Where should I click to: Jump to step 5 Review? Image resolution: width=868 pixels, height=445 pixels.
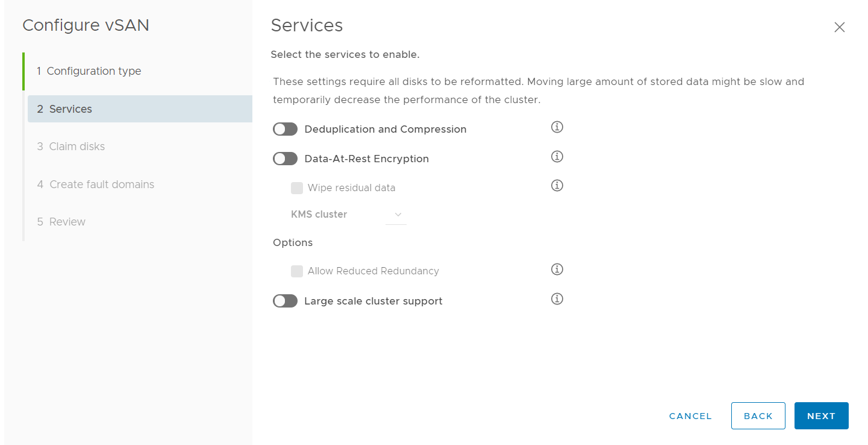[x=61, y=222]
